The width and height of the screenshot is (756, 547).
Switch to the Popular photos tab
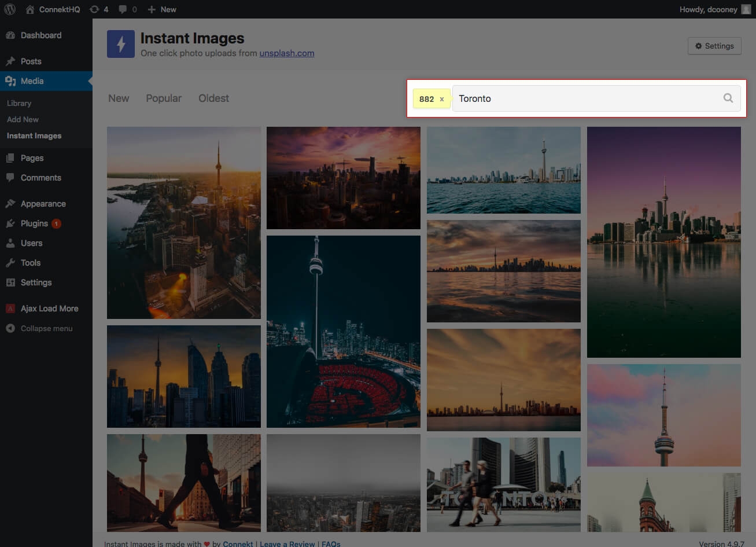point(164,98)
